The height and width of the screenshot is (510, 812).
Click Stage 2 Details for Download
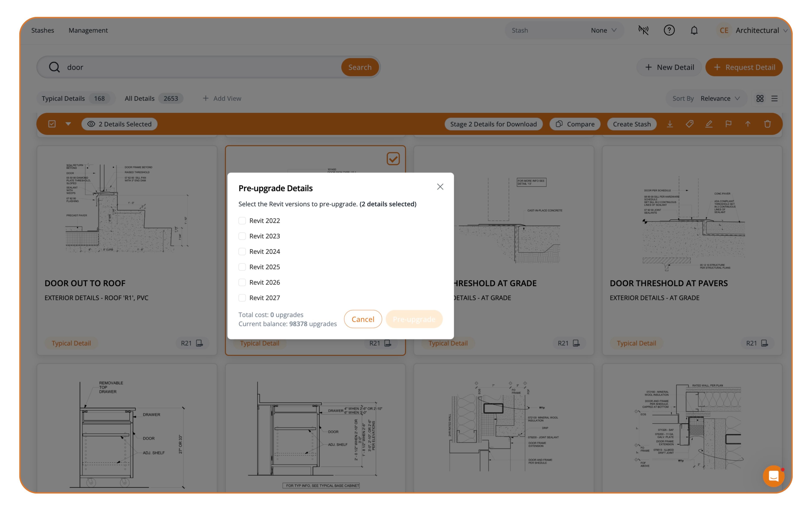point(493,124)
